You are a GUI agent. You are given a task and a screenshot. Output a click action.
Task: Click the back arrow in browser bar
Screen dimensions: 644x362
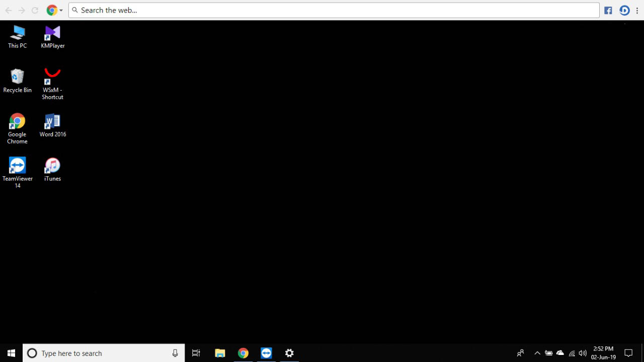pyautogui.click(x=9, y=10)
